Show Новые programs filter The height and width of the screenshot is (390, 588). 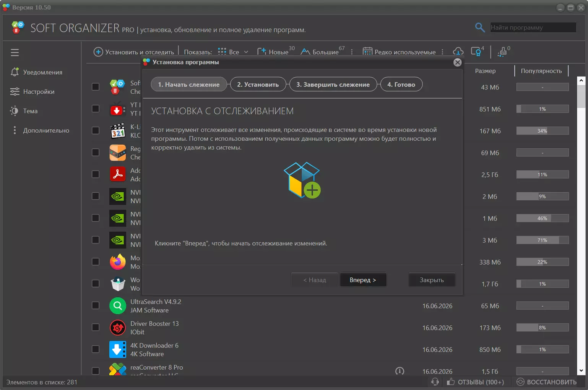275,52
